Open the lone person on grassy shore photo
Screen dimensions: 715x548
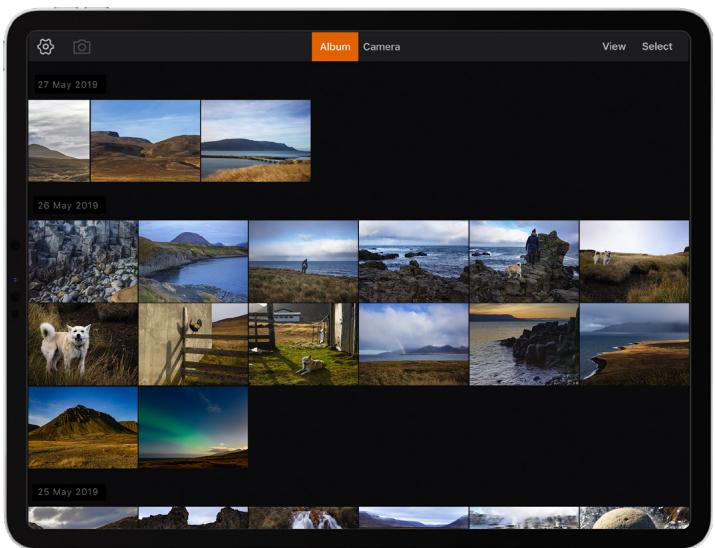(x=304, y=261)
